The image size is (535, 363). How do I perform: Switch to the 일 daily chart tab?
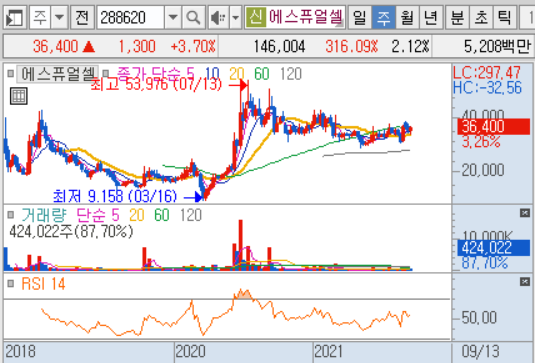pyautogui.click(x=360, y=17)
